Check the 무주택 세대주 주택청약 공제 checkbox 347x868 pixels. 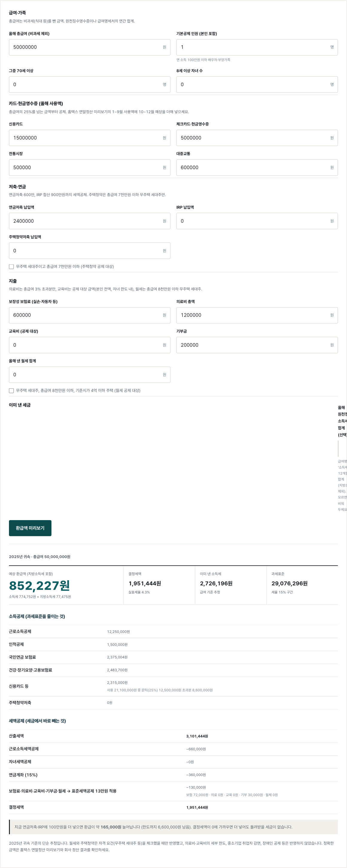pos(11,266)
